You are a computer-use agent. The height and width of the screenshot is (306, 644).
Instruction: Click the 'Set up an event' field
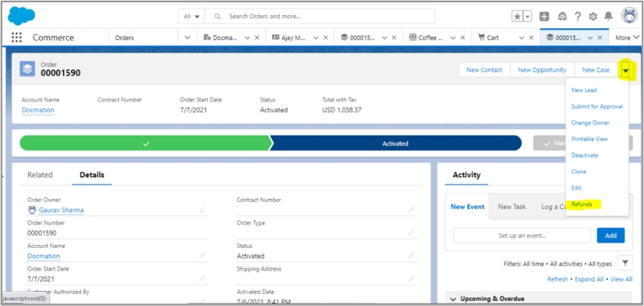522,235
